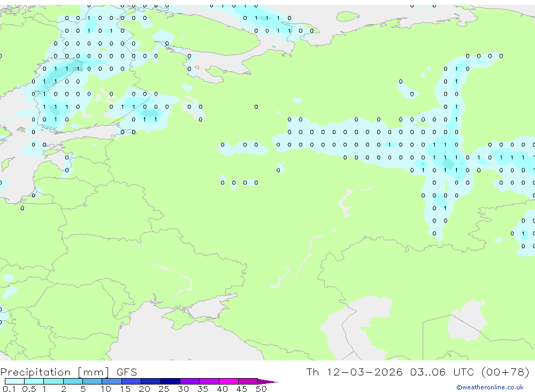535x392 pixels.
Task: Pick the 30–35 mm purple legend swatch
Action: point(190,381)
